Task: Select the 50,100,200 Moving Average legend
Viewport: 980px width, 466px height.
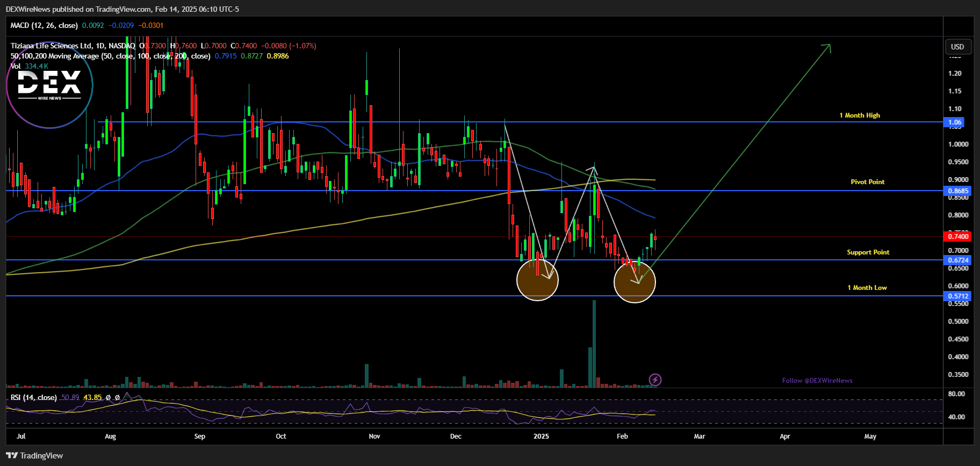Action: tap(110, 56)
